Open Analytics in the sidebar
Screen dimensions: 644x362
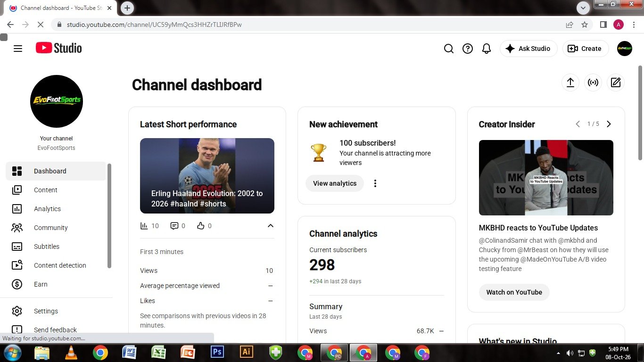click(x=56, y=209)
